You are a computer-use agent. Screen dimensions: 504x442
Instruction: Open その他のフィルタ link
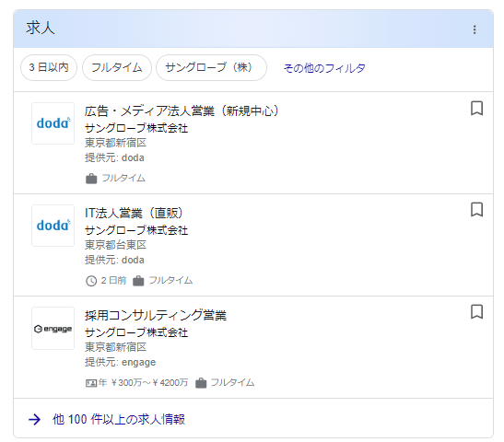[324, 68]
